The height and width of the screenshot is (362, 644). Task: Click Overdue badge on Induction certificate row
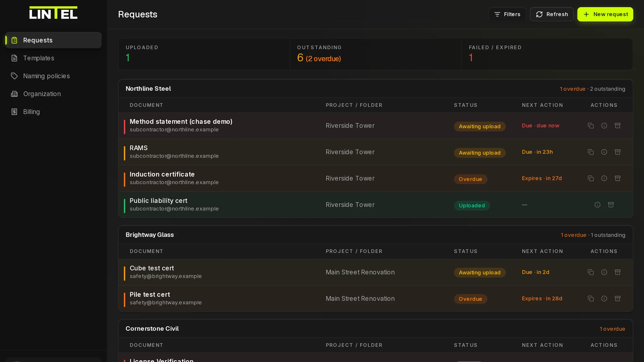pos(470,179)
